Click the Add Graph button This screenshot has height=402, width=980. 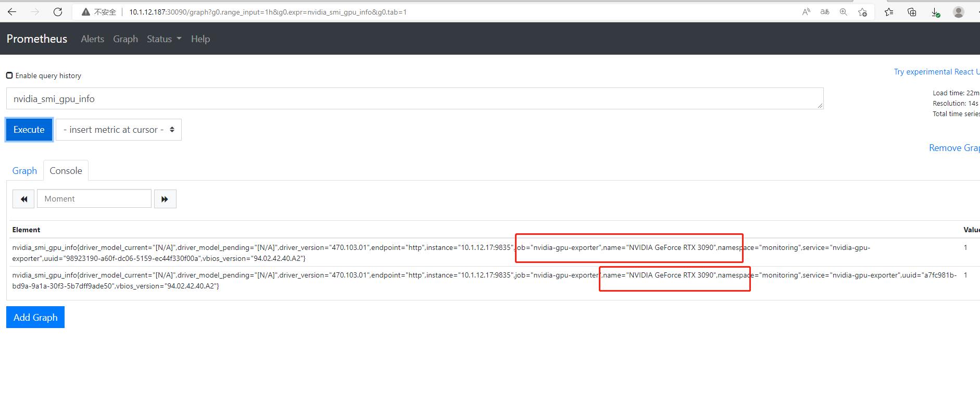tap(35, 317)
